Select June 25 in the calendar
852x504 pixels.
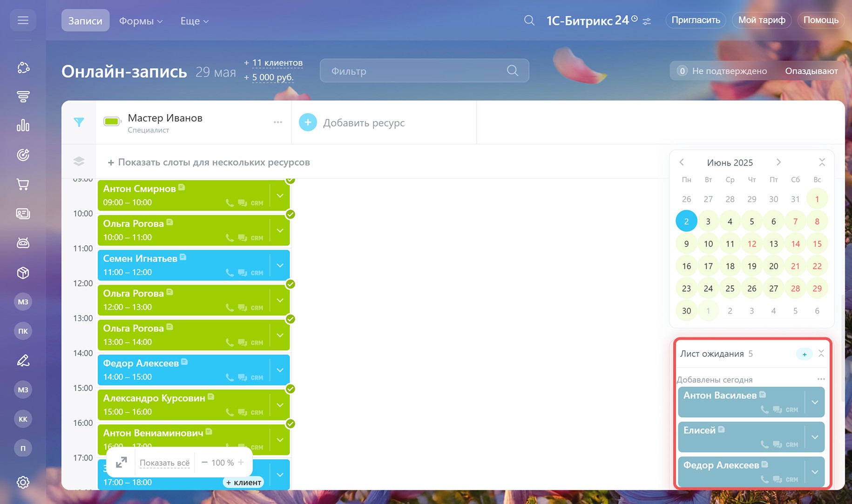click(730, 289)
